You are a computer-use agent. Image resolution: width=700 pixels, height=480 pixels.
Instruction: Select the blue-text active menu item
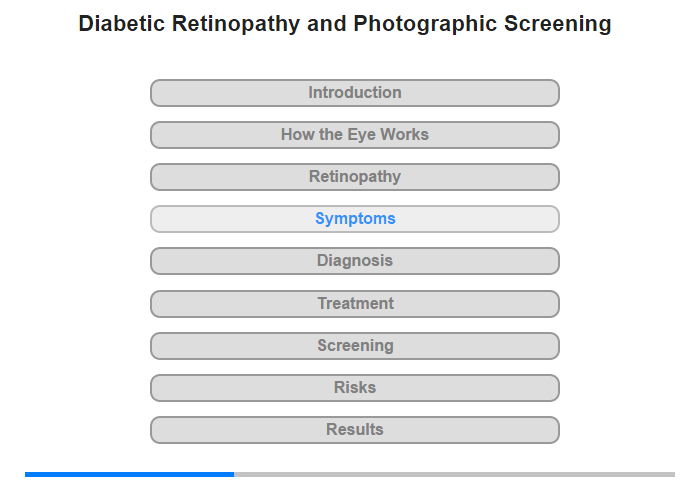point(355,219)
